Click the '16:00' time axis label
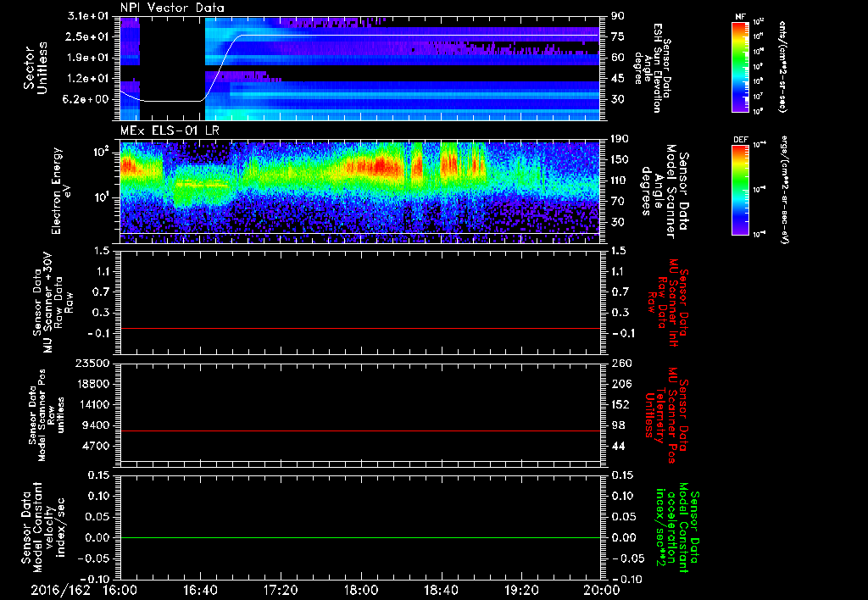This screenshot has width=868, height=600. (x=120, y=590)
